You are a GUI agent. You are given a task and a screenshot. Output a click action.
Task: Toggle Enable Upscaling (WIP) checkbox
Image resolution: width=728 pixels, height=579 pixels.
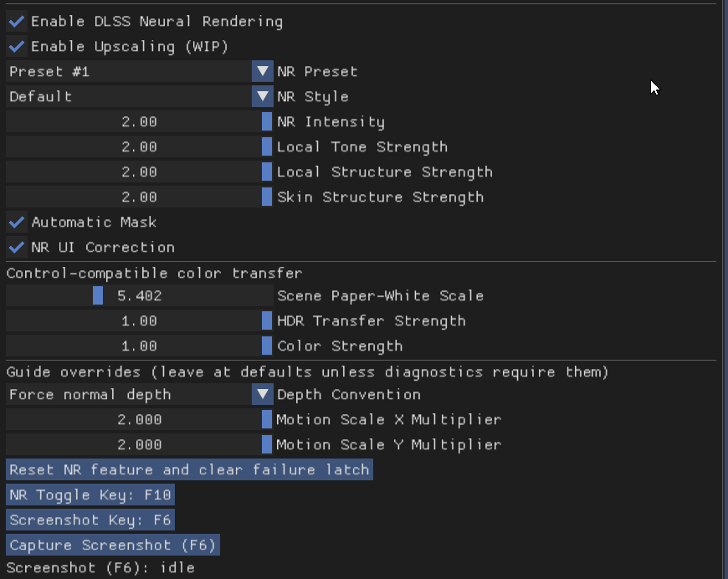pyautogui.click(x=17, y=46)
